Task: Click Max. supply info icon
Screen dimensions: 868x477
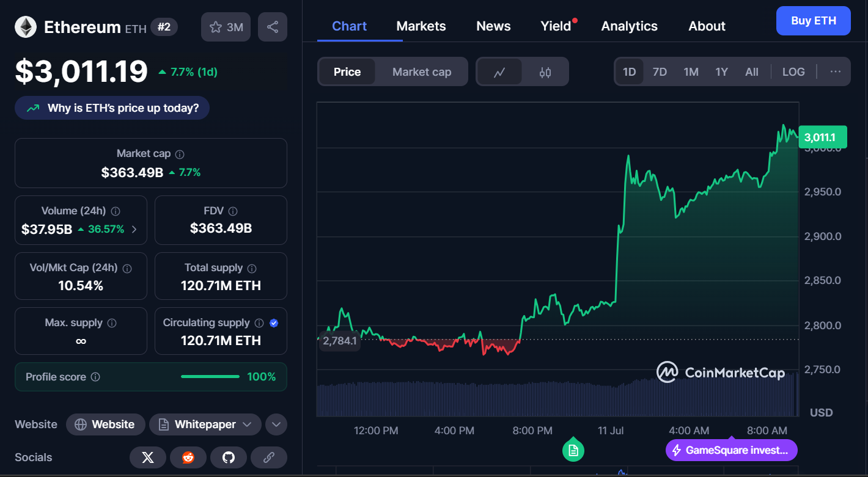Action: pyautogui.click(x=112, y=323)
